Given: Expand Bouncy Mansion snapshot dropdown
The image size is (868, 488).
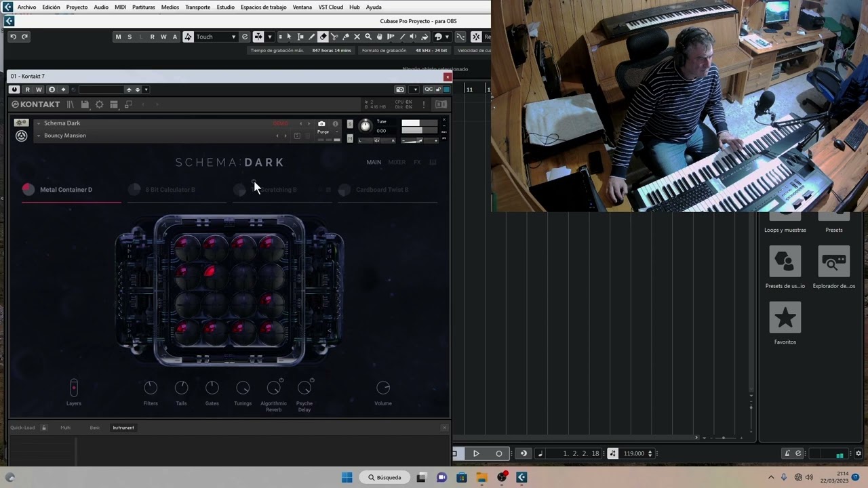Looking at the screenshot, I should (39, 136).
